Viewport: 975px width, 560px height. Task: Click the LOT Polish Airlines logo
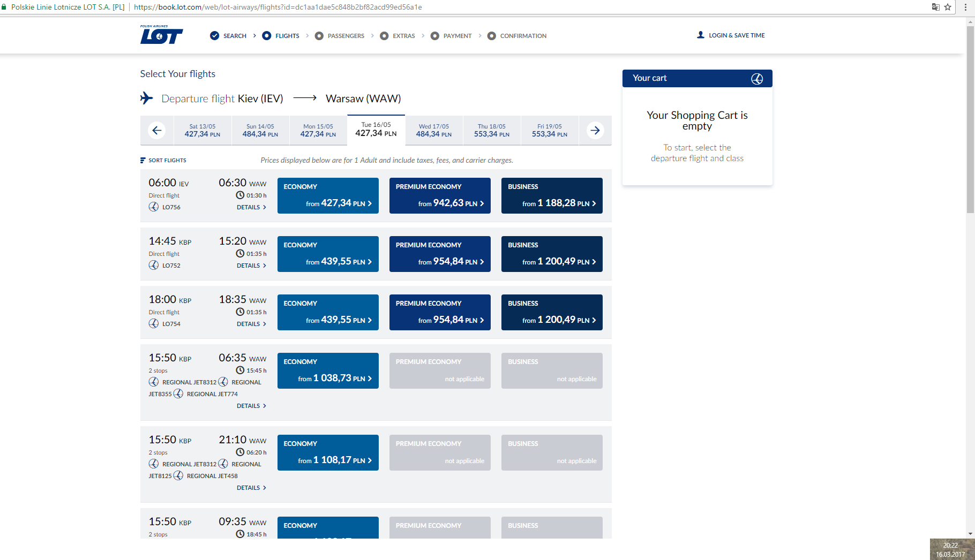click(161, 35)
